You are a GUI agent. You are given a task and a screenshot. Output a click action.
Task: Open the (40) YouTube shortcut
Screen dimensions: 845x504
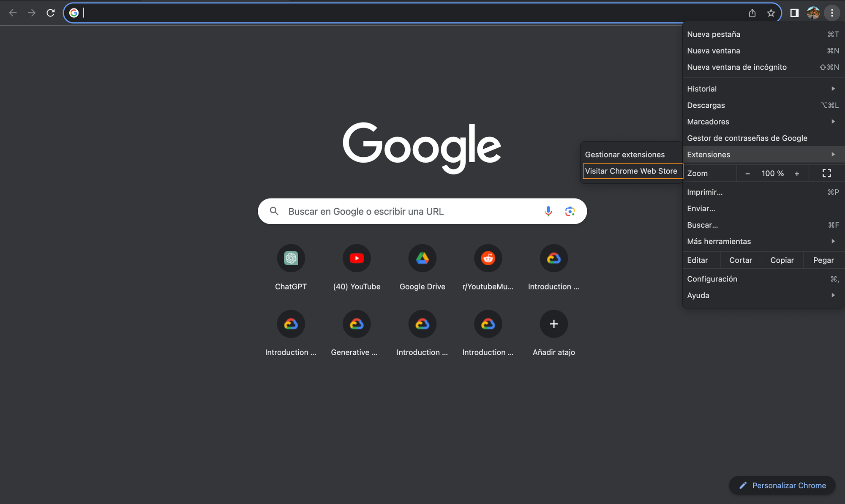357,268
